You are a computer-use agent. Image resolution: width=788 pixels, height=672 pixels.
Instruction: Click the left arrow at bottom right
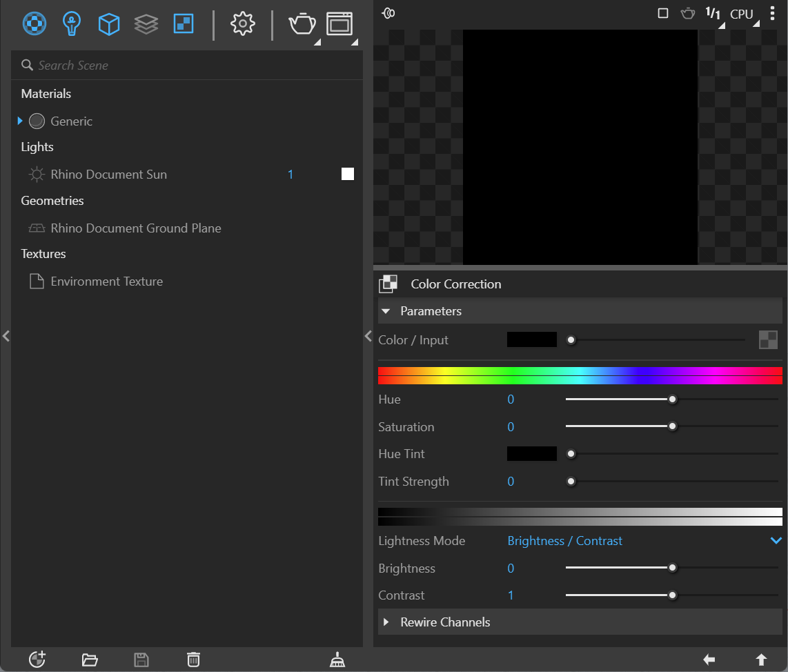pyautogui.click(x=709, y=660)
